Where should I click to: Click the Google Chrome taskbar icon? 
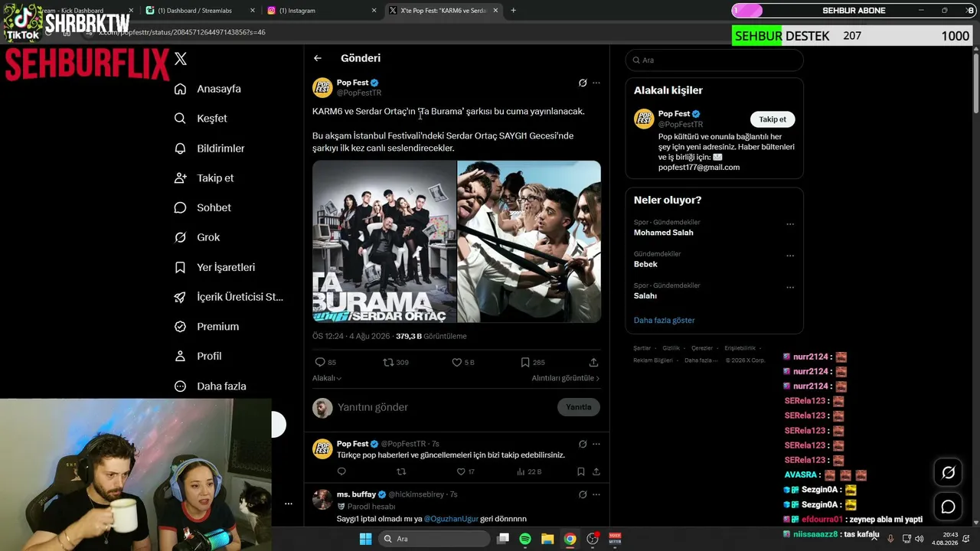tap(570, 539)
